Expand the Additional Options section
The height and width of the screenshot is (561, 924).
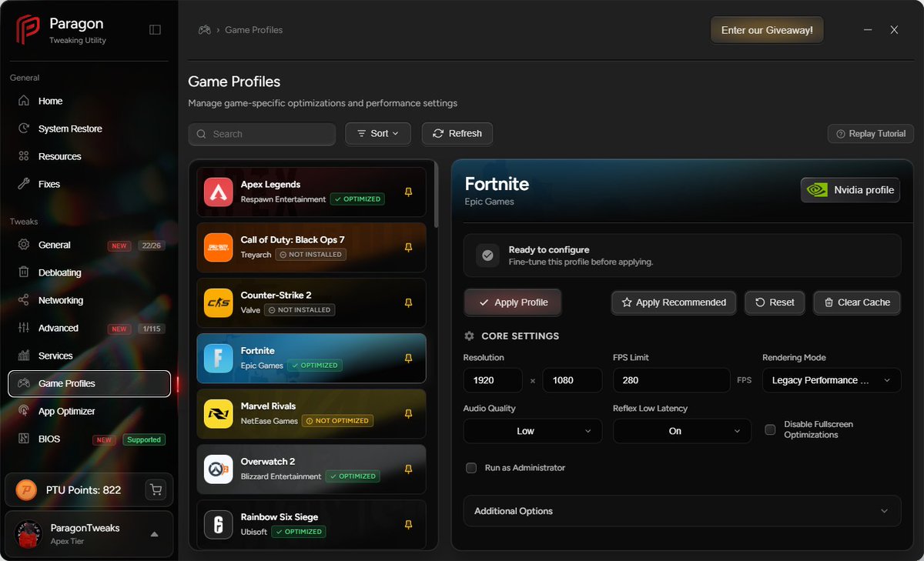(x=682, y=511)
